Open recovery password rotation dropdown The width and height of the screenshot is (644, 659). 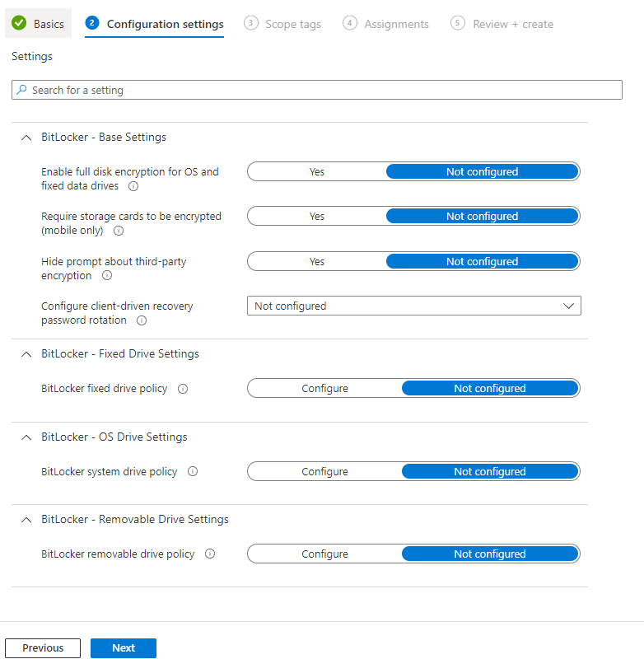point(413,306)
